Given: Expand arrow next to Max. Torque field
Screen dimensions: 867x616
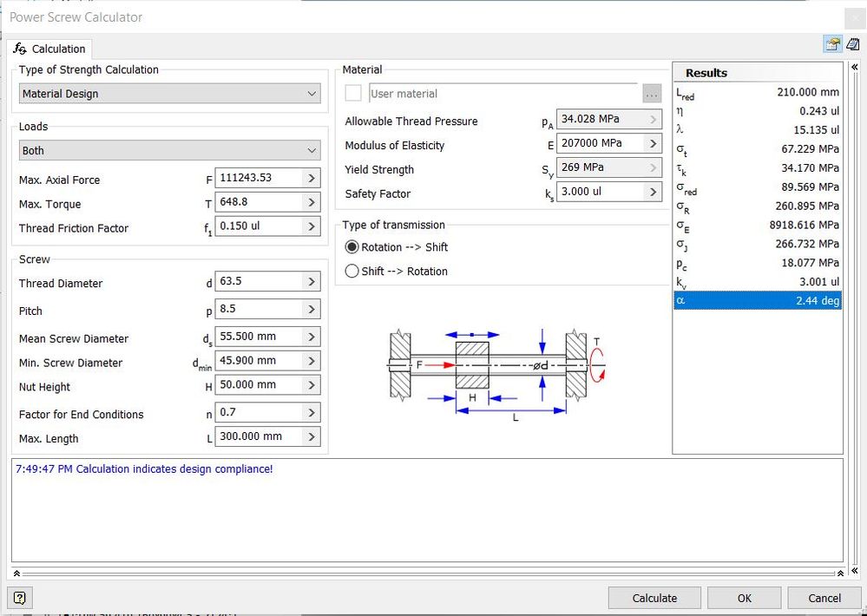Looking at the screenshot, I should pyautogui.click(x=312, y=202).
